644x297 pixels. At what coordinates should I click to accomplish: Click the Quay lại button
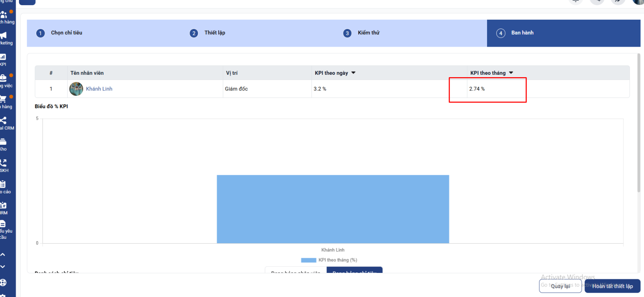coord(560,286)
